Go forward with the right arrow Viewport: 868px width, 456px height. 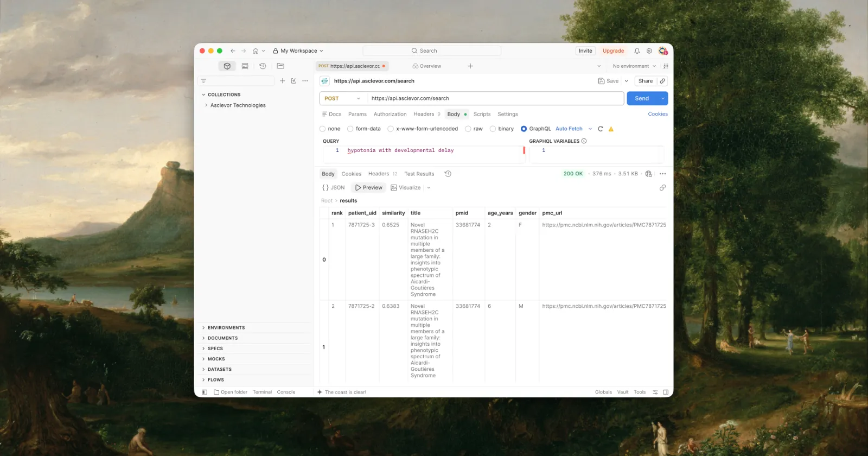[244, 51]
